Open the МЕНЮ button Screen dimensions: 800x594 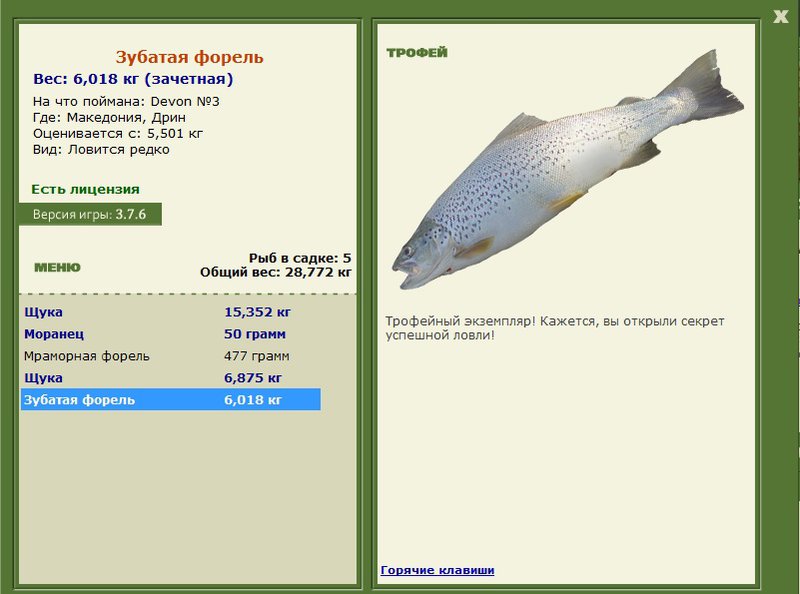pos(57,267)
